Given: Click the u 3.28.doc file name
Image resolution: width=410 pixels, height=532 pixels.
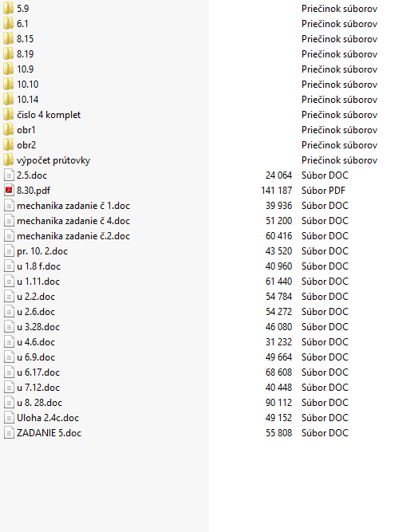Looking at the screenshot, I should [x=38, y=327].
